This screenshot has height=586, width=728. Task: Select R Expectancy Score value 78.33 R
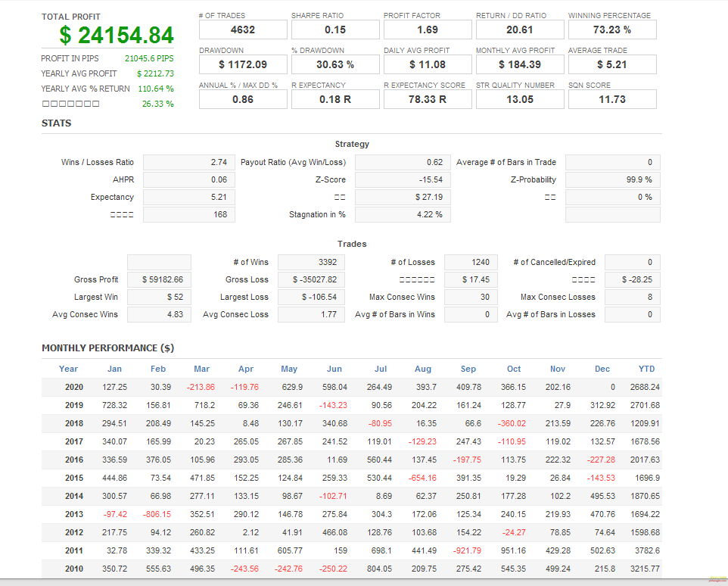[428, 99]
